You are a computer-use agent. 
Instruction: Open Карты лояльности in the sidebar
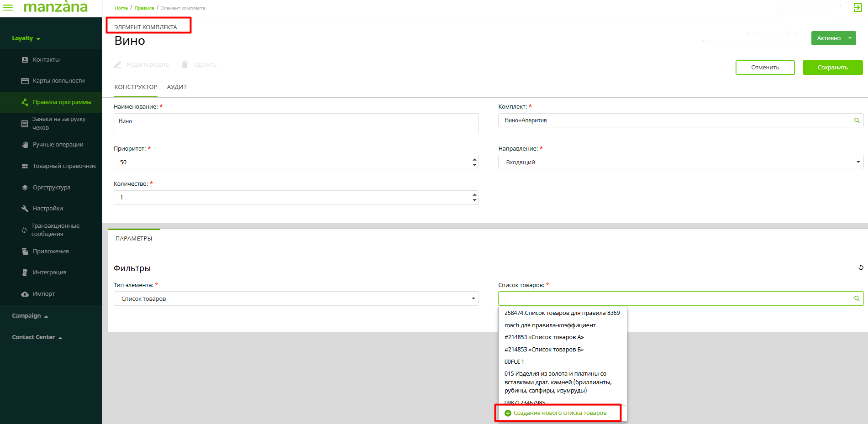(58, 81)
